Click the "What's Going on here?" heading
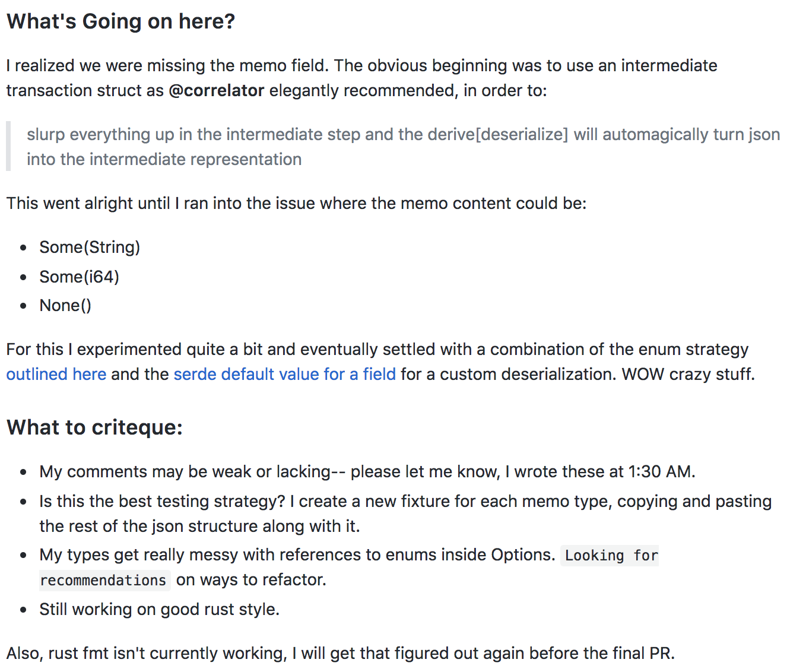The height and width of the screenshot is (672, 806). pos(120,22)
